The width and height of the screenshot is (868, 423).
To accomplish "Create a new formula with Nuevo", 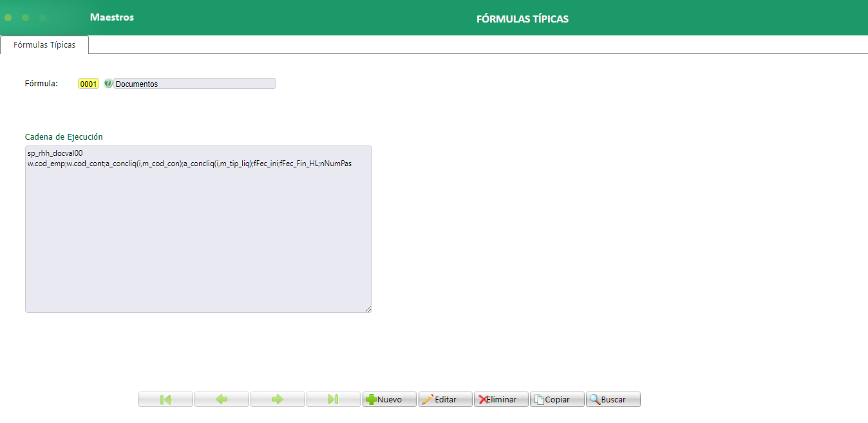I will pos(390,399).
